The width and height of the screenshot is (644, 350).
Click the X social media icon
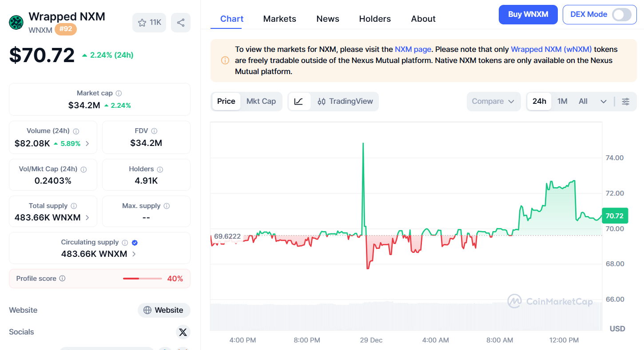coord(182,332)
